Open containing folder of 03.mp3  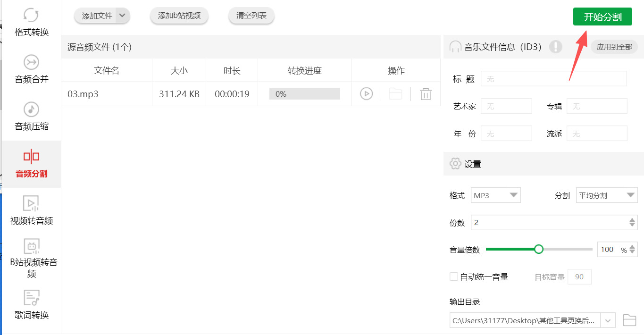[x=395, y=93]
